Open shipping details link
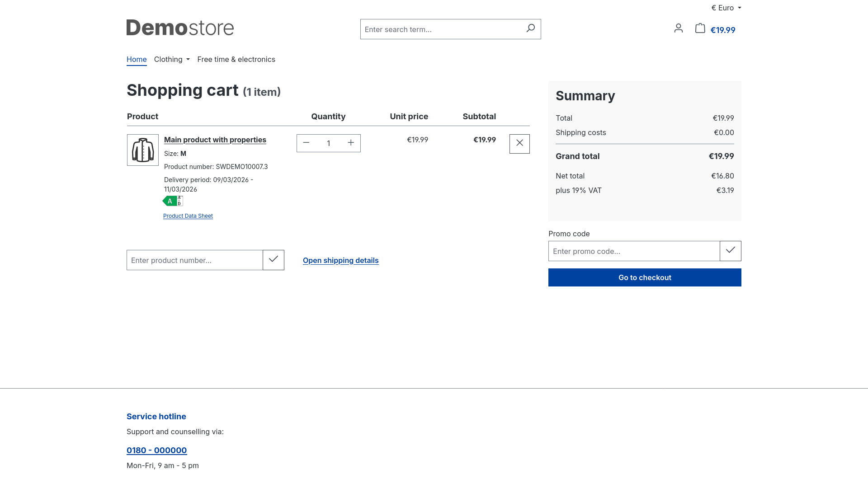Viewport: 868px width, 488px height. pos(340,260)
